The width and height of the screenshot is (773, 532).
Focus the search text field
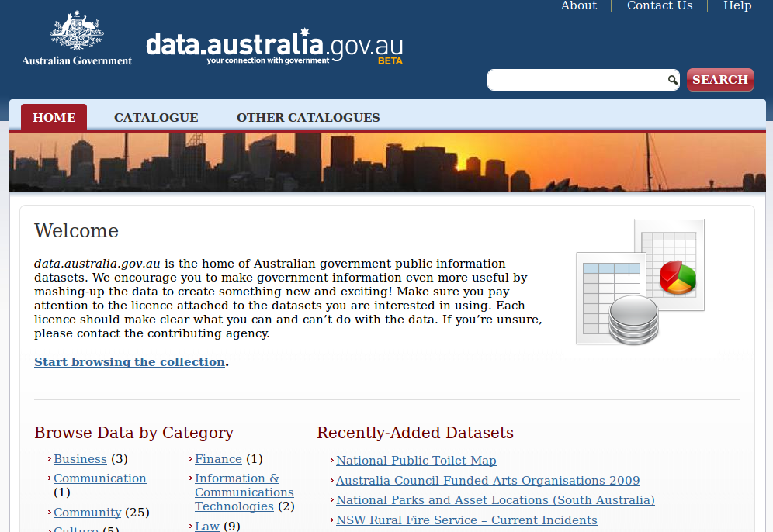577,80
